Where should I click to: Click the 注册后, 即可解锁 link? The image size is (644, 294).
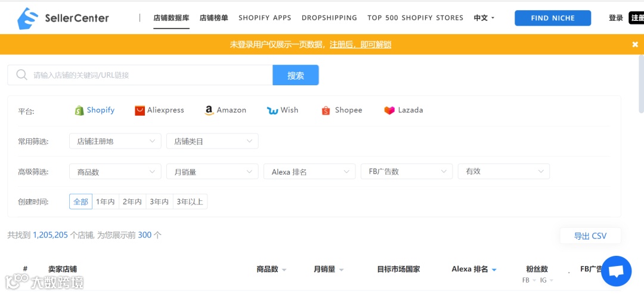tap(360, 44)
